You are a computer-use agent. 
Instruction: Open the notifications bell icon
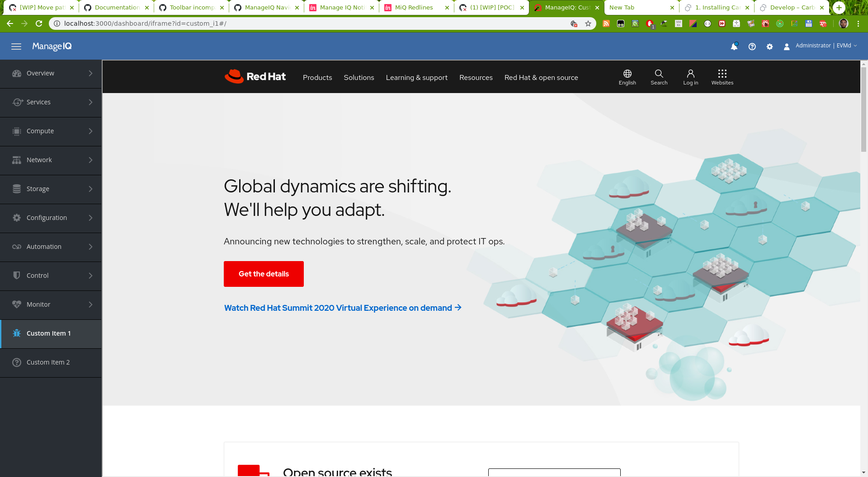click(x=734, y=47)
